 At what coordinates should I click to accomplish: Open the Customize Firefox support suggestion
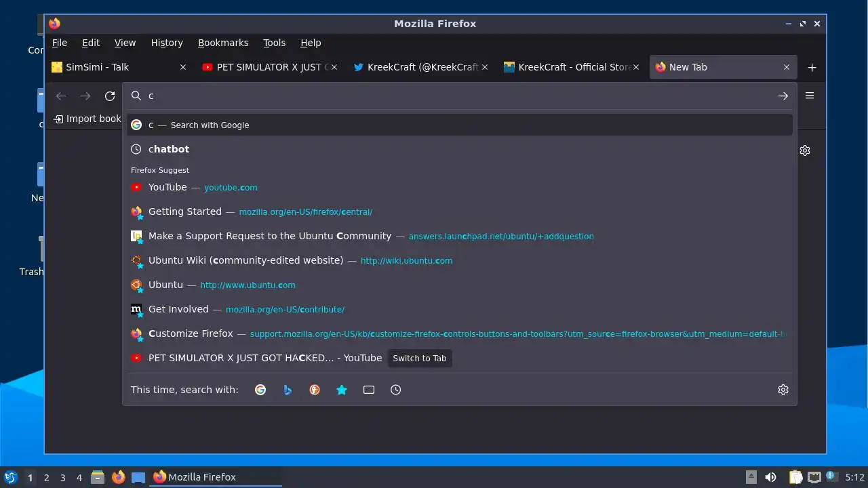[x=460, y=333]
